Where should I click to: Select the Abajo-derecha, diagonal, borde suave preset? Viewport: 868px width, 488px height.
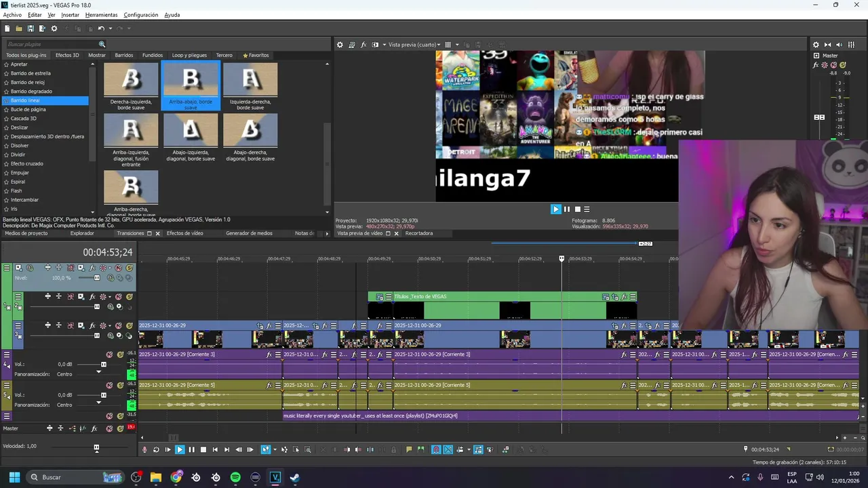click(250, 138)
